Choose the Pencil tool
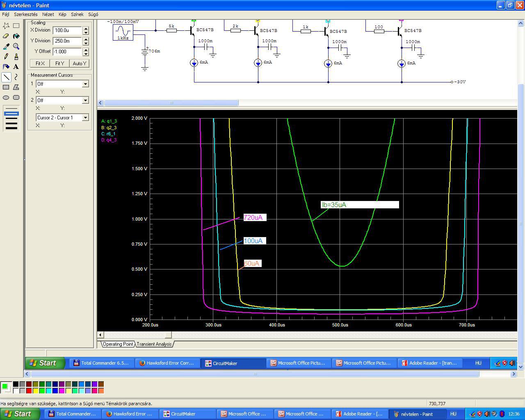This screenshot has height=420, width=525. point(6,57)
